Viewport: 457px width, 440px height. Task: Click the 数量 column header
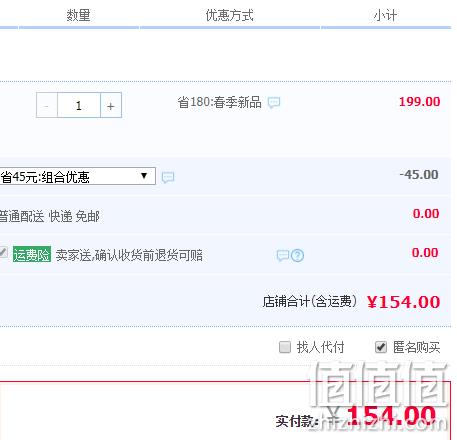tap(78, 15)
